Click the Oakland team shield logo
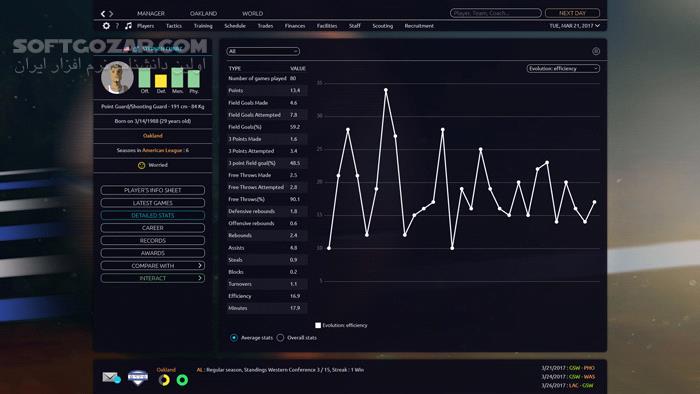Viewport: 700px width, 394px height. coord(138,378)
